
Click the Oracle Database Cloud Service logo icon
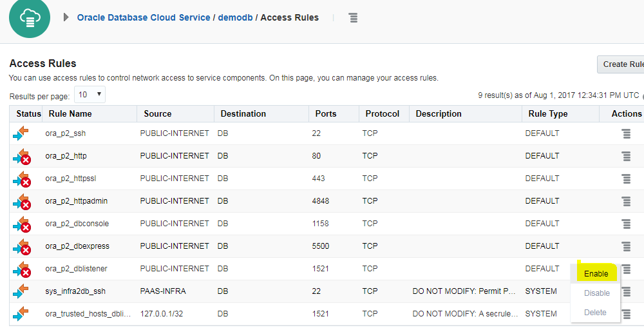[x=29, y=17]
